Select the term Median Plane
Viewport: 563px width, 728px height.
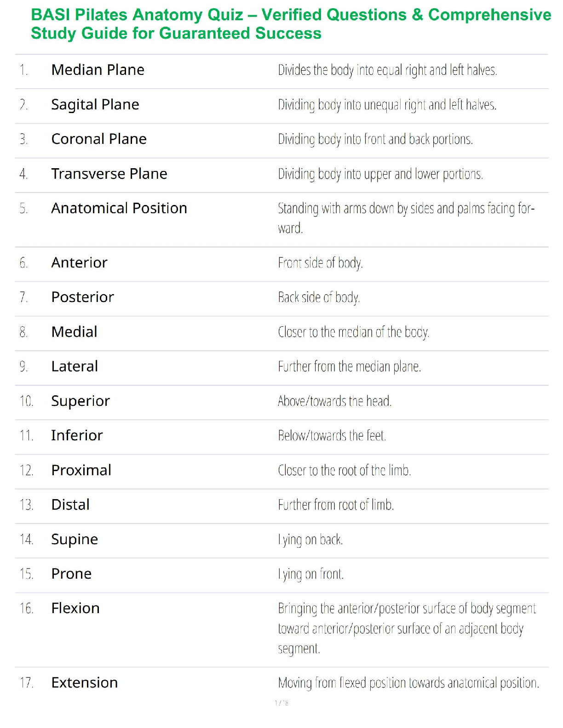(98, 70)
